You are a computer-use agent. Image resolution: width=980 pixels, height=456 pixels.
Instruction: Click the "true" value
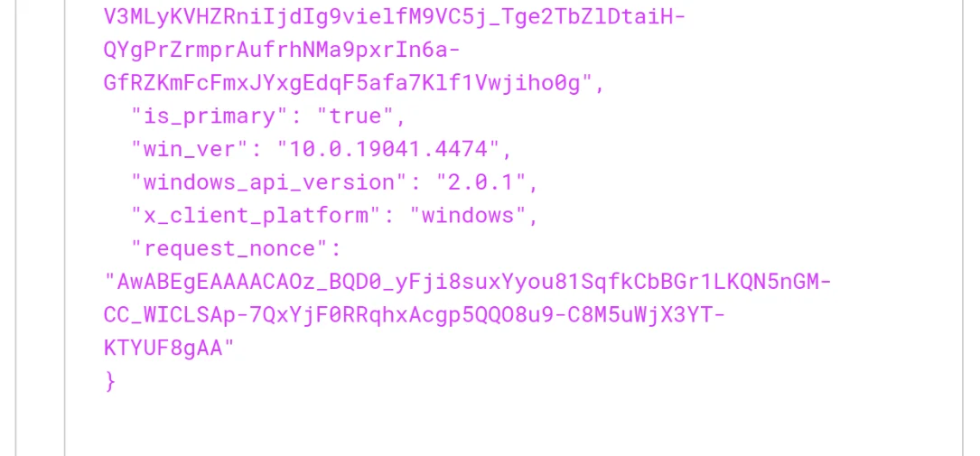(x=356, y=116)
